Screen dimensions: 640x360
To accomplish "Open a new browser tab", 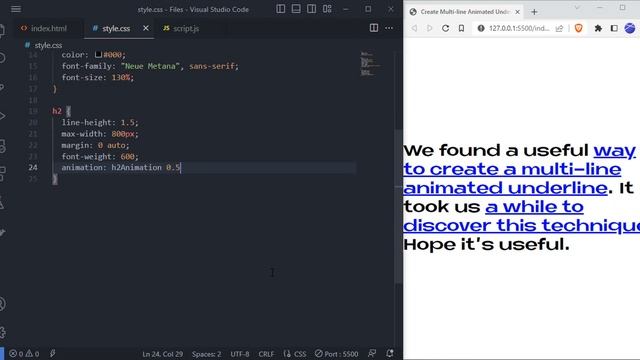I will pos(534,12).
